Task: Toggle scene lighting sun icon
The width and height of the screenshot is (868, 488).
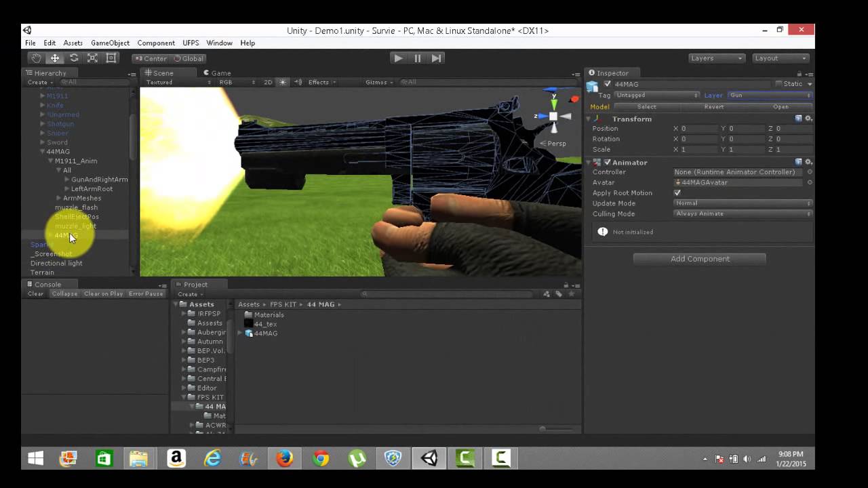Action: click(x=283, y=82)
